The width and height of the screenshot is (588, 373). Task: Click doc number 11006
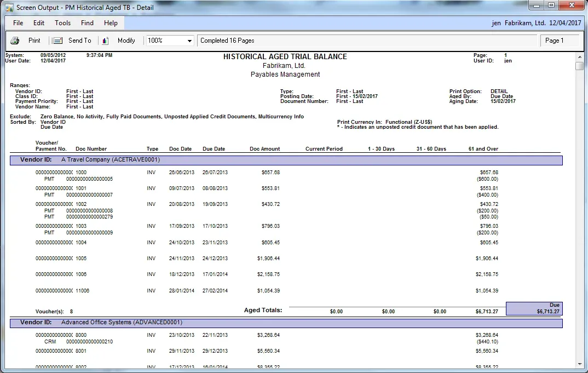click(x=83, y=291)
